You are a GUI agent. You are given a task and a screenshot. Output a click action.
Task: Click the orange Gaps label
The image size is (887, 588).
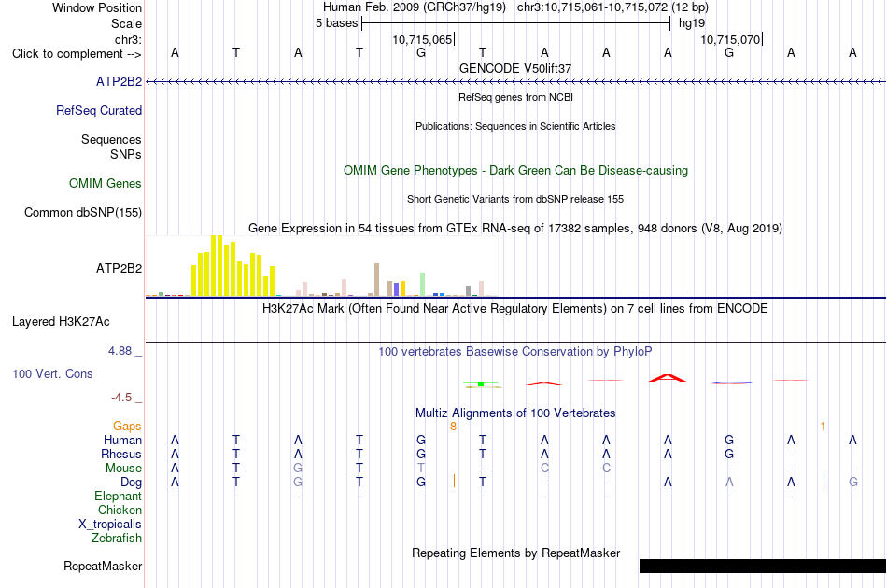(x=127, y=426)
